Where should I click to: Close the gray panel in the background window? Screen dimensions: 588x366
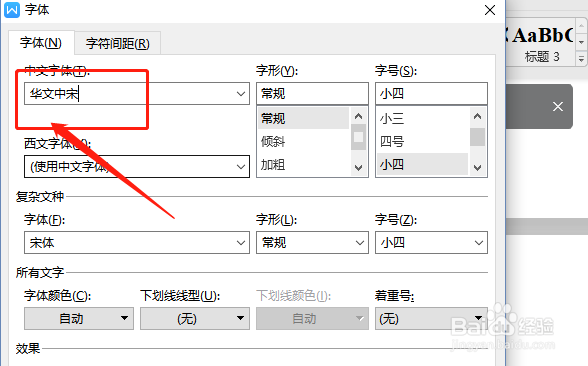[558, 106]
